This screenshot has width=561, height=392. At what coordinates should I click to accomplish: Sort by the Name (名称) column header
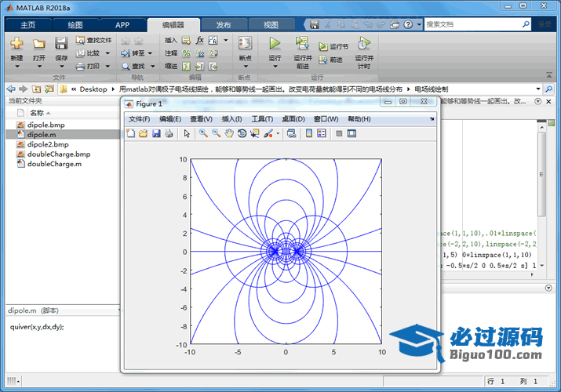click(x=37, y=113)
